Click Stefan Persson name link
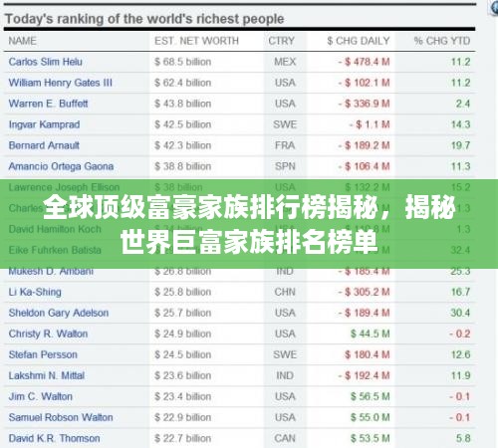 click(43, 354)
